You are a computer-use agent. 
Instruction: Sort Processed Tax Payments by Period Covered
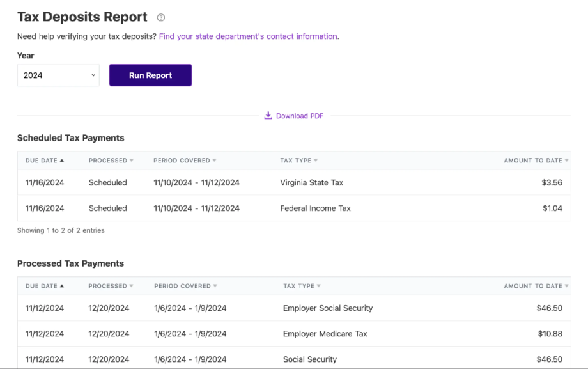tap(185, 286)
